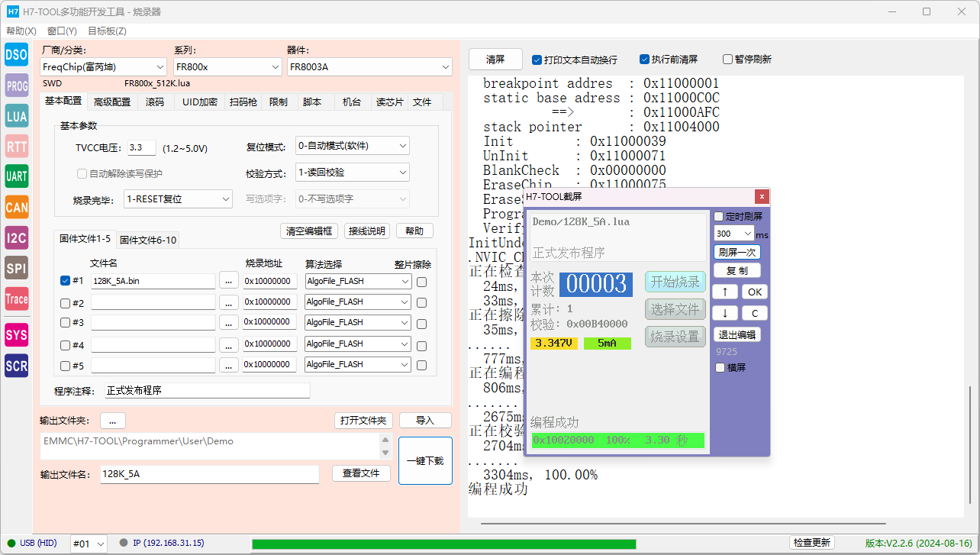Click the down arrow button in H7-TOOL截屏
Viewport: 980px width, 555px height.
(724, 313)
